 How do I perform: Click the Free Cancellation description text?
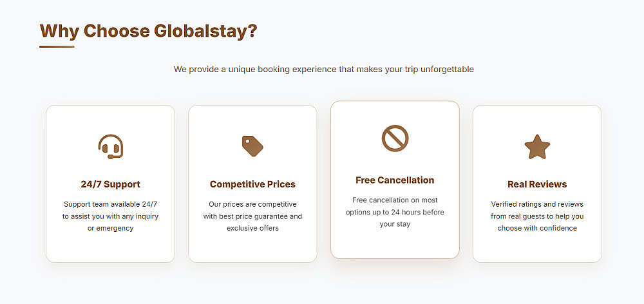pos(395,212)
